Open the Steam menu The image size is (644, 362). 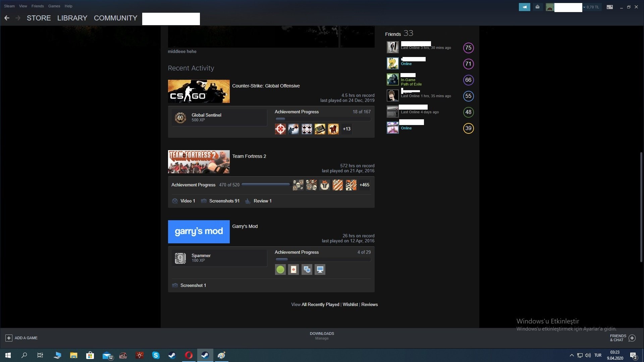[x=9, y=6]
